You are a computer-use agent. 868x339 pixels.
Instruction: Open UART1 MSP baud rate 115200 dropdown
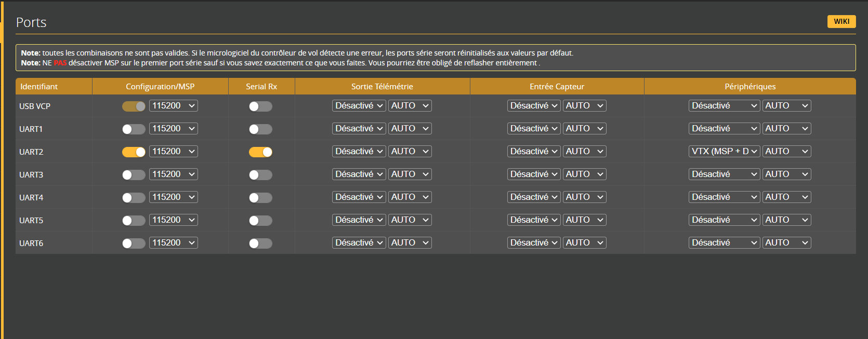174,128
